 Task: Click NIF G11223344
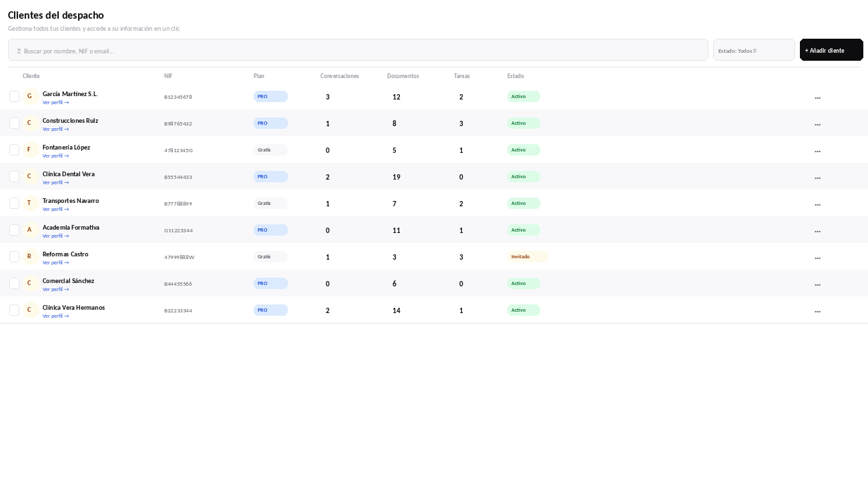pos(178,230)
